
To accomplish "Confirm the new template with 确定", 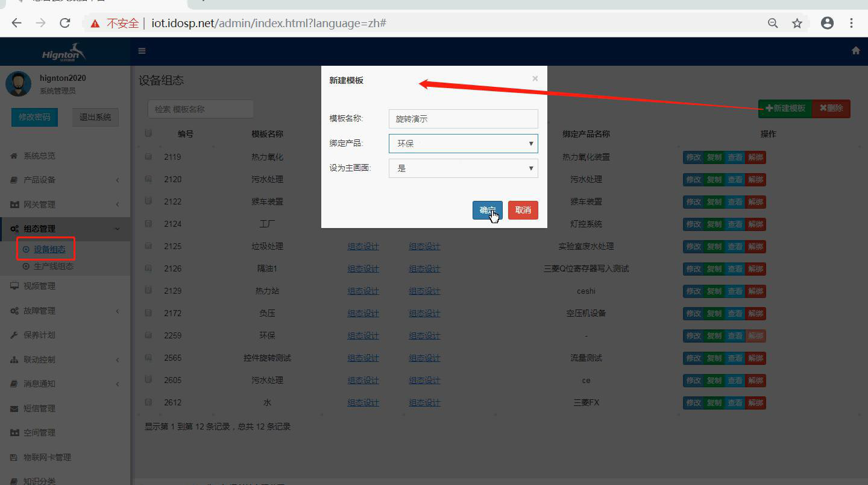I will pos(487,210).
